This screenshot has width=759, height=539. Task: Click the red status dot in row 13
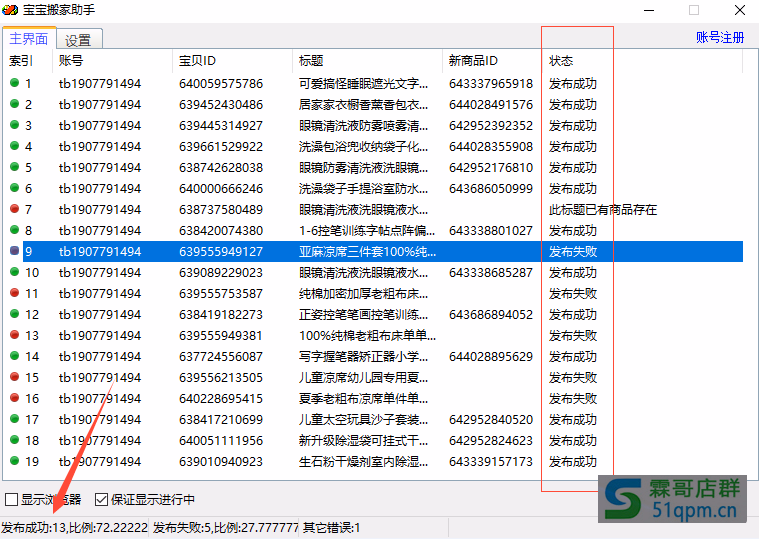pyautogui.click(x=15, y=334)
